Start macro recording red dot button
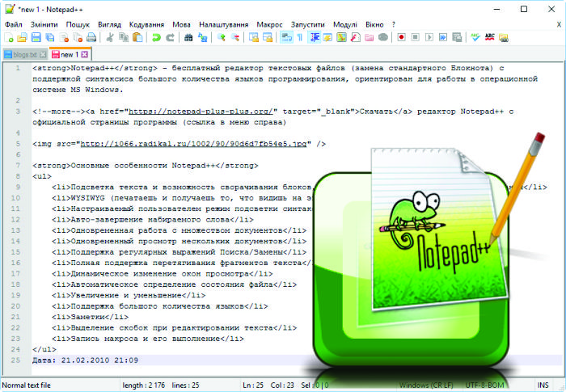This screenshot has width=566, height=392. point(401,37)
